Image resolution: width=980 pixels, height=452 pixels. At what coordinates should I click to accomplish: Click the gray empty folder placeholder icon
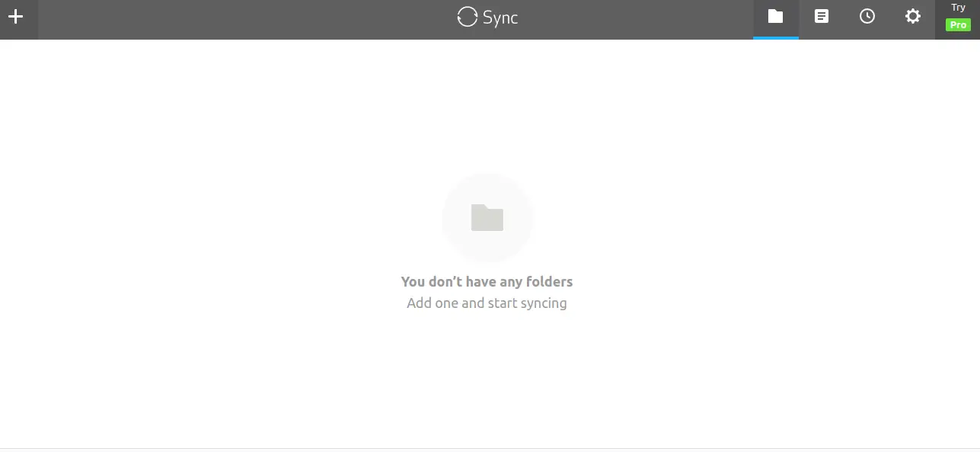[x=487, y=218]
